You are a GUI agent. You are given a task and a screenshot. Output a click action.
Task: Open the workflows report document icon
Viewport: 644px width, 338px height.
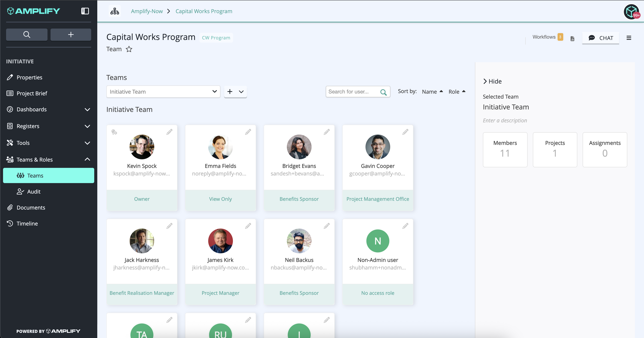pos(572,38)
